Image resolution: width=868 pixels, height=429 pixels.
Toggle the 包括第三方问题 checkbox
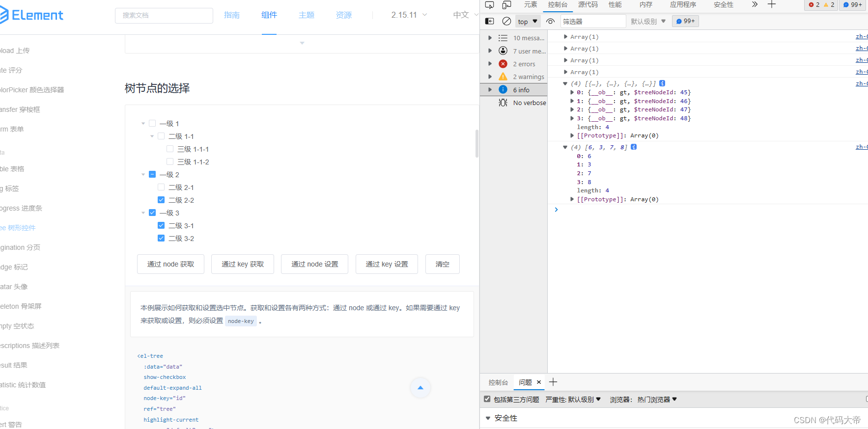tap(487, 399)
